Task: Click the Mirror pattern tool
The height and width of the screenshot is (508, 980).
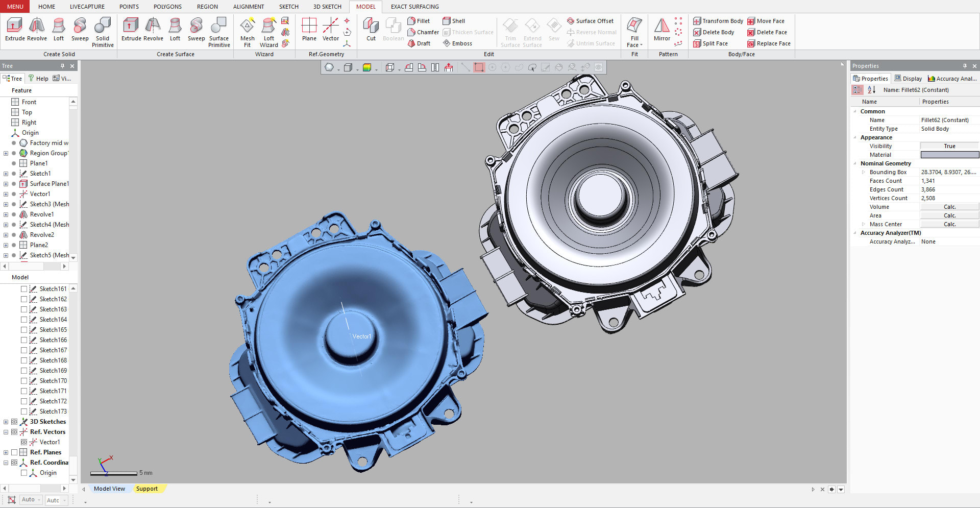Action: (x=661, y=30)
